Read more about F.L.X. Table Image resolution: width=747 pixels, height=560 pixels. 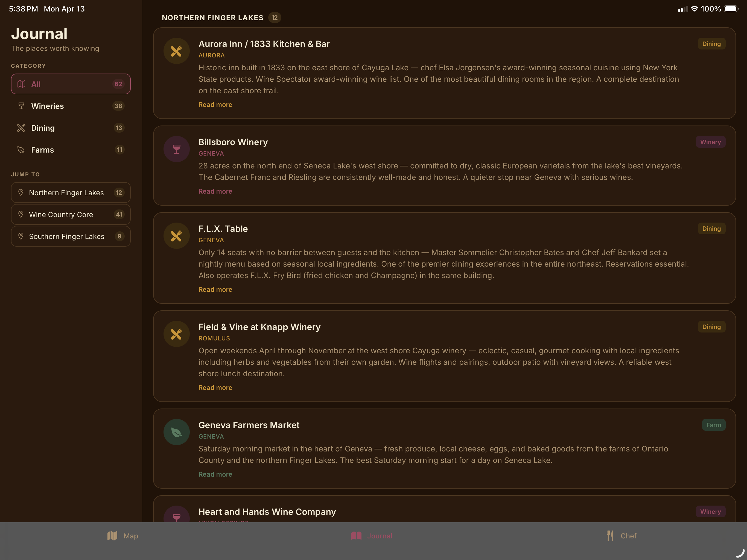pos(215,290)
